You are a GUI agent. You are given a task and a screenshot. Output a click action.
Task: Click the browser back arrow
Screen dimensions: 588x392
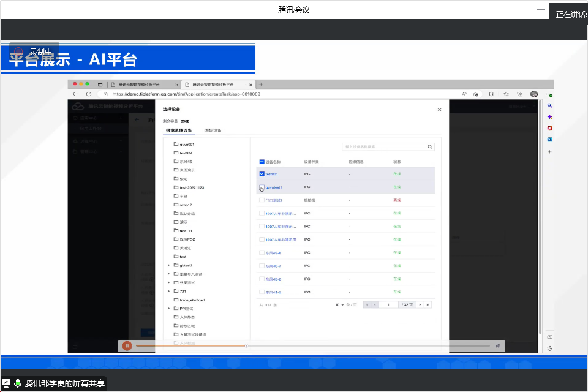coord(75,94)
